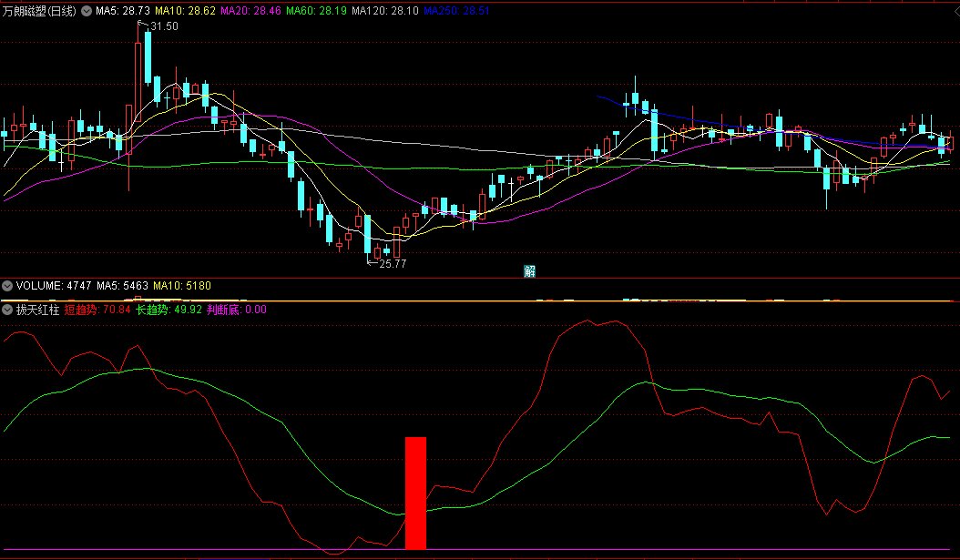960x560 pixels.
Task: Click the MA120: 28.10 label
Action: pos(385,11)
